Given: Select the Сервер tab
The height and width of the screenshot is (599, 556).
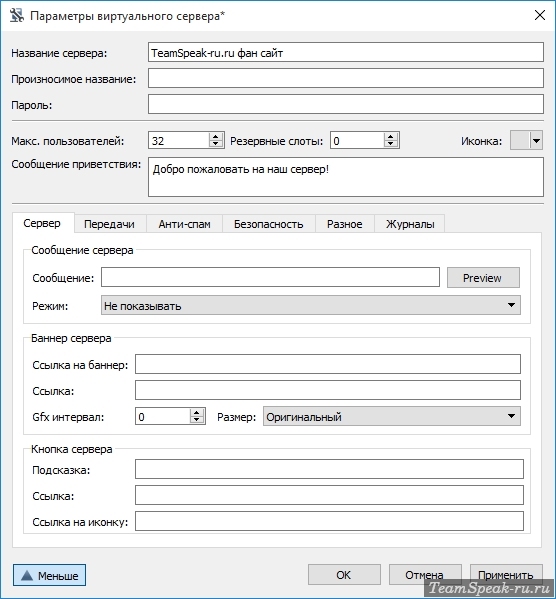Looking at the screenshot, I should coord(42,223).
